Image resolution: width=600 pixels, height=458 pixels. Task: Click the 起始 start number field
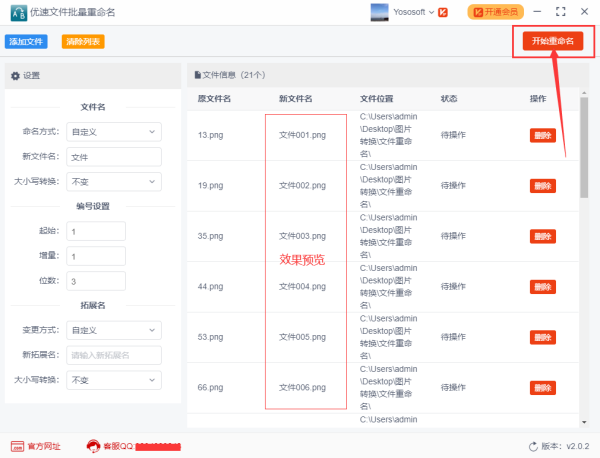[96, 230]
